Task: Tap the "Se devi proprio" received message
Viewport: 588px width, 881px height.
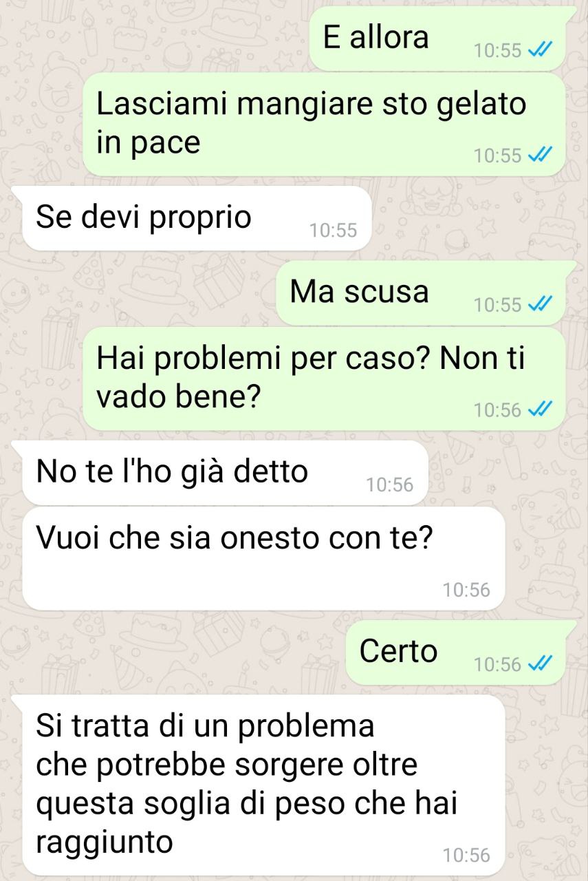Action: tap(196, 218)
